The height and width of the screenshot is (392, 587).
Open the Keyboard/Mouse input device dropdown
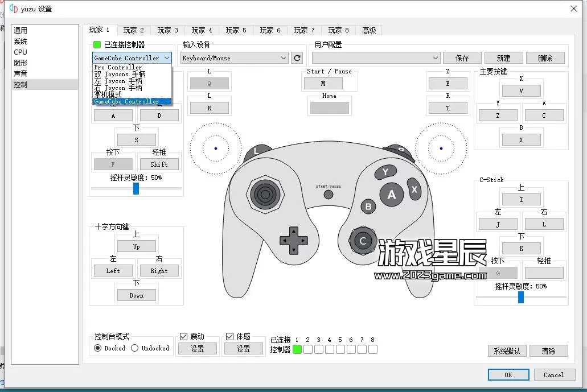coord(234,58)
